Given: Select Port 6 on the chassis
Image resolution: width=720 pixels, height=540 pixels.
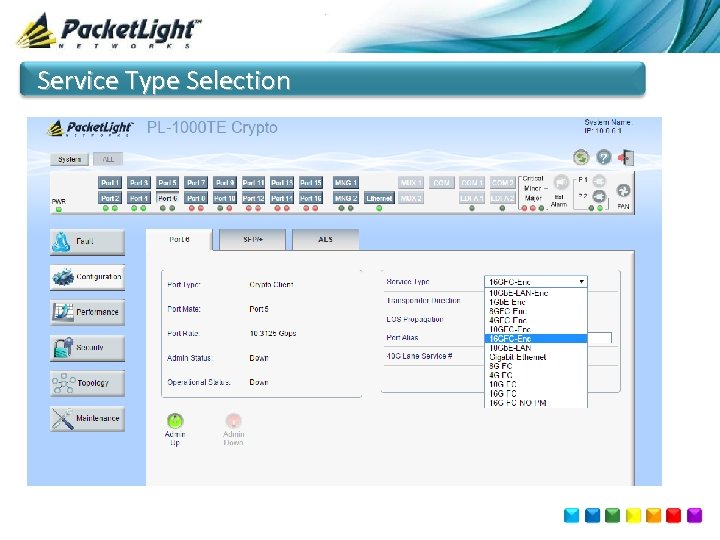Looking at the screenshot, I should click(x=168, y=198).
